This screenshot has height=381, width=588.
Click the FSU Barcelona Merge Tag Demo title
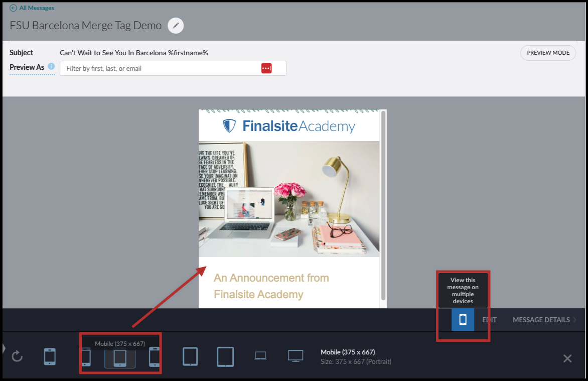point(85,26)
